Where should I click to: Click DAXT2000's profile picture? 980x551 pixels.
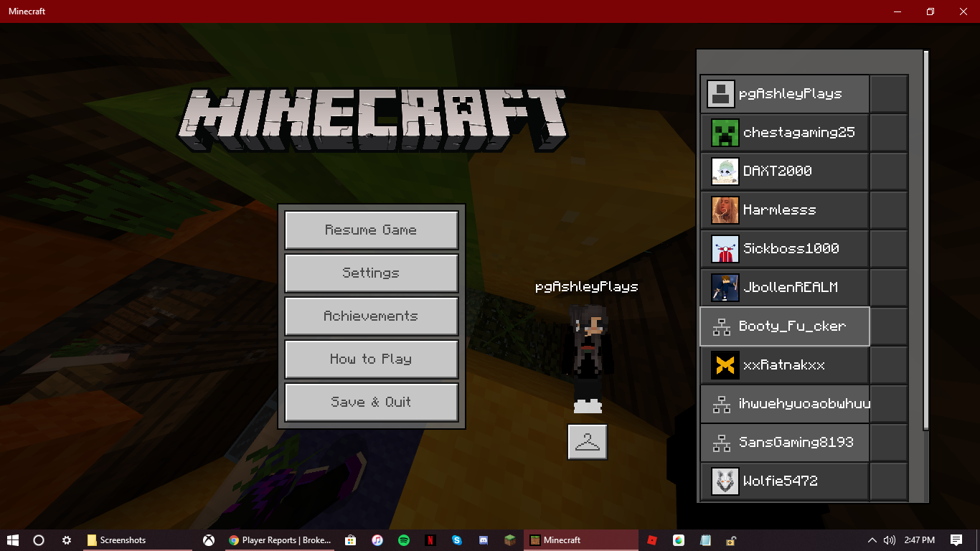click(725, 171)
